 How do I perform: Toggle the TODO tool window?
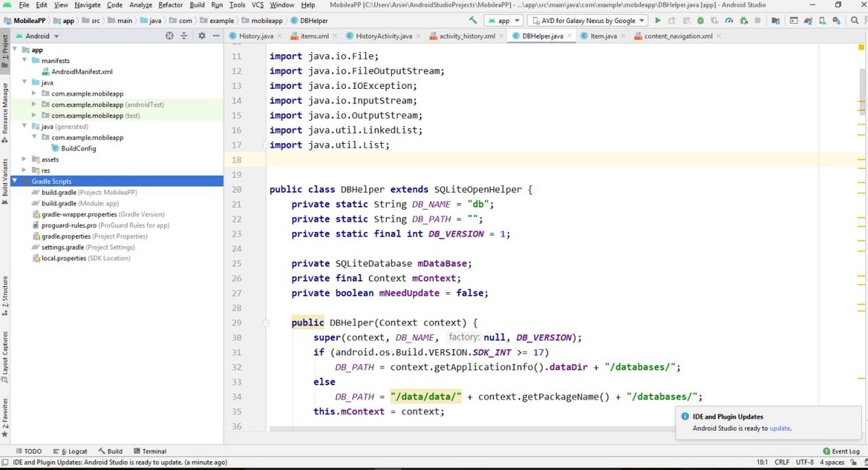click(x=28, y=451)
